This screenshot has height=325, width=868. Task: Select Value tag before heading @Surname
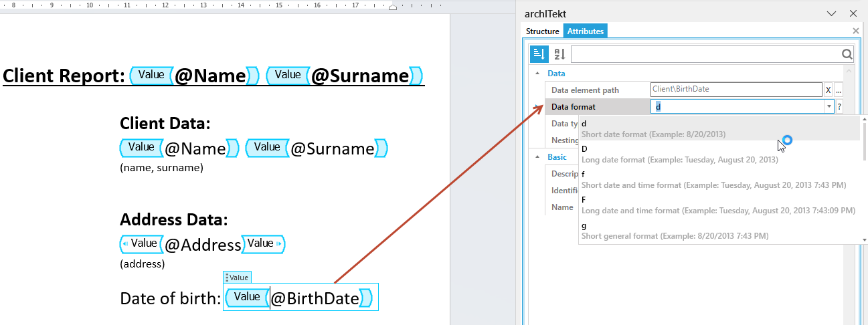[288, 75]
